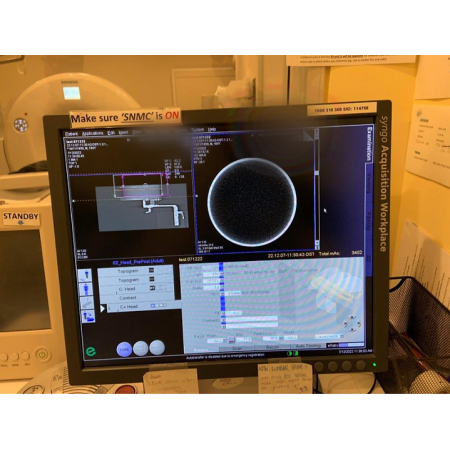Expand the kV value dropdown

(x=221, y=274)
